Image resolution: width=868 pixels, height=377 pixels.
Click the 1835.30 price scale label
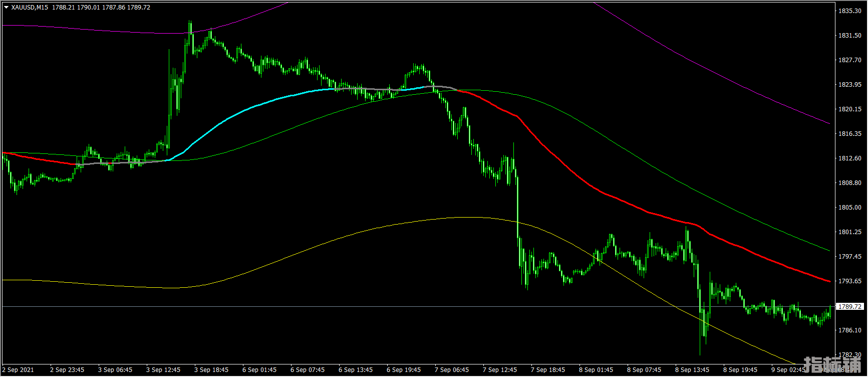point(850,11)
